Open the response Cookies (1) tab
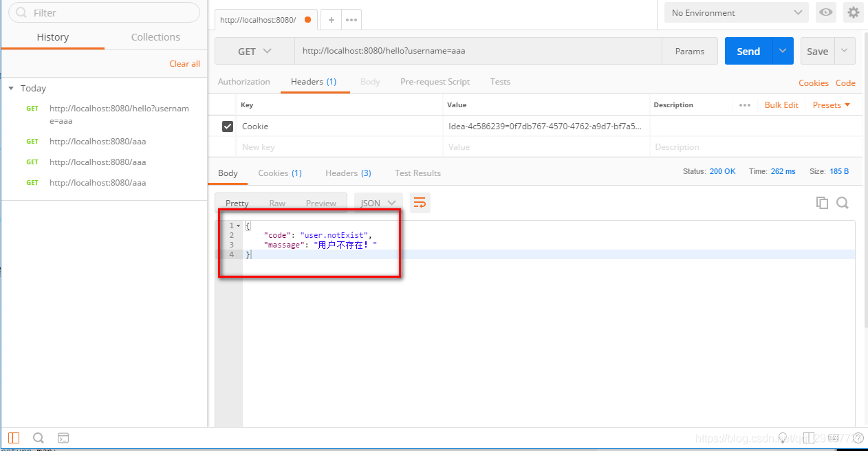Viewport: 868px width, 451px height. click(280, 173)
